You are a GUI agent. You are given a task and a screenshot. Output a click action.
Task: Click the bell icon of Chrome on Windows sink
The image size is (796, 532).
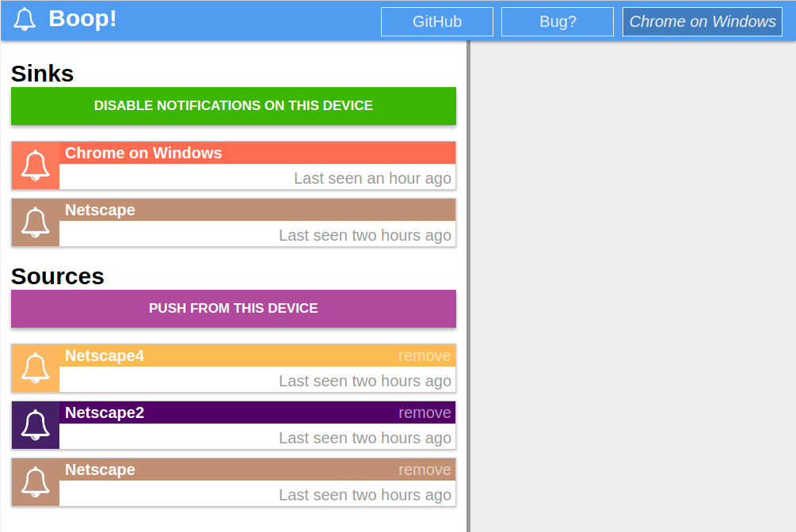coord(36,165)
